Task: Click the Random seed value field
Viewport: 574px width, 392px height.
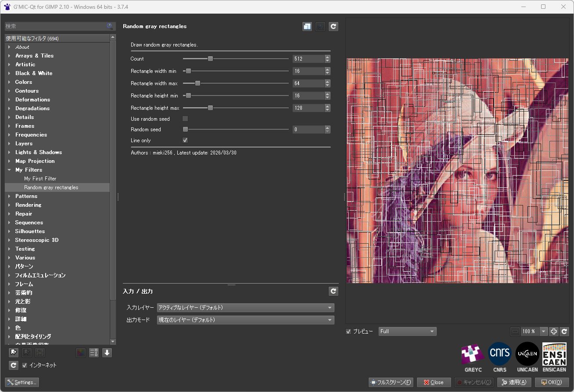Action: pos(309,129)
